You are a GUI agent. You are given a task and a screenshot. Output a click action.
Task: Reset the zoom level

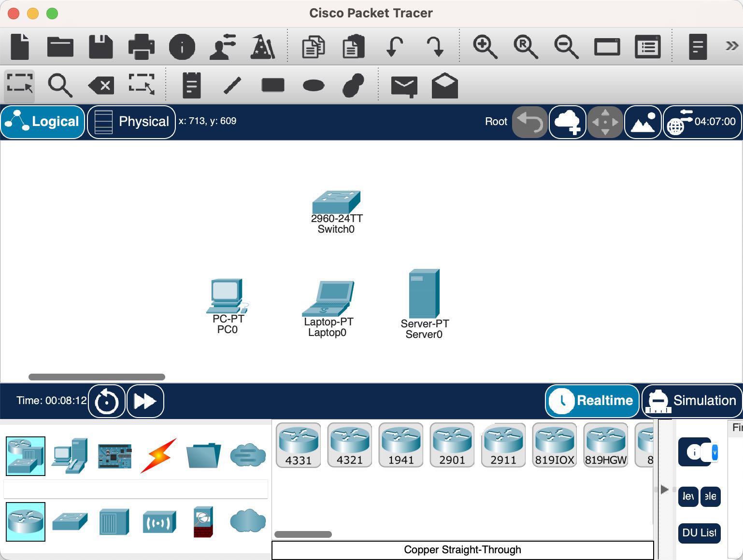(526, 47)
